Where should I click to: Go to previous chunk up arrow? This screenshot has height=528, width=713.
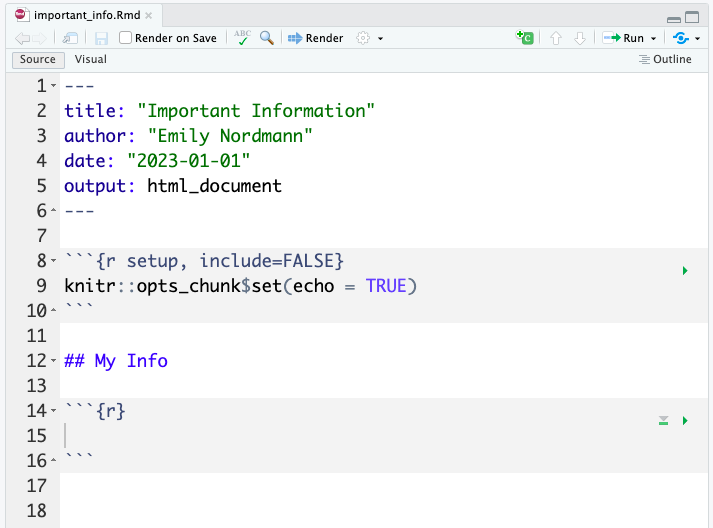tap(556, 38)
